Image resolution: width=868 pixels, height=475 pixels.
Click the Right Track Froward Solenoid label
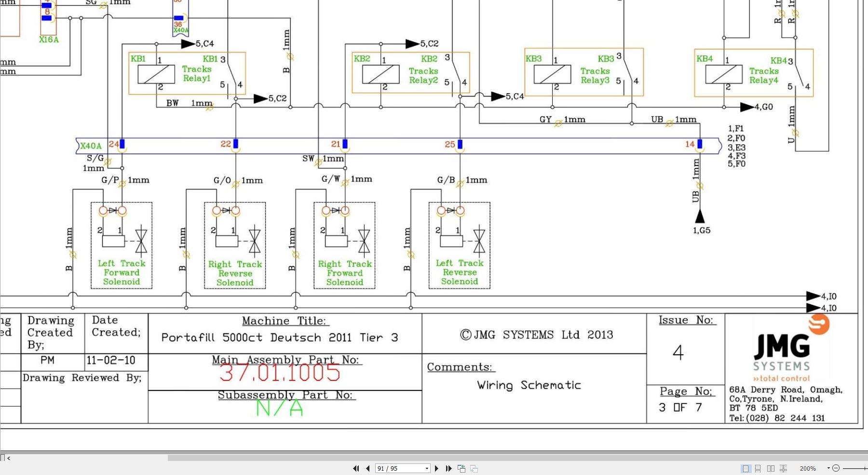[x=345, y=273]
